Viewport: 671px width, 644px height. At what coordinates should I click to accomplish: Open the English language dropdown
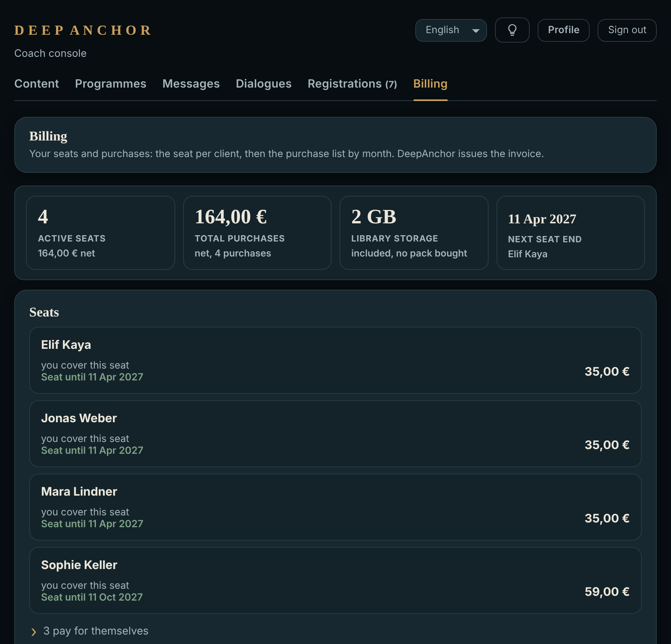click(x=451, y=30)
